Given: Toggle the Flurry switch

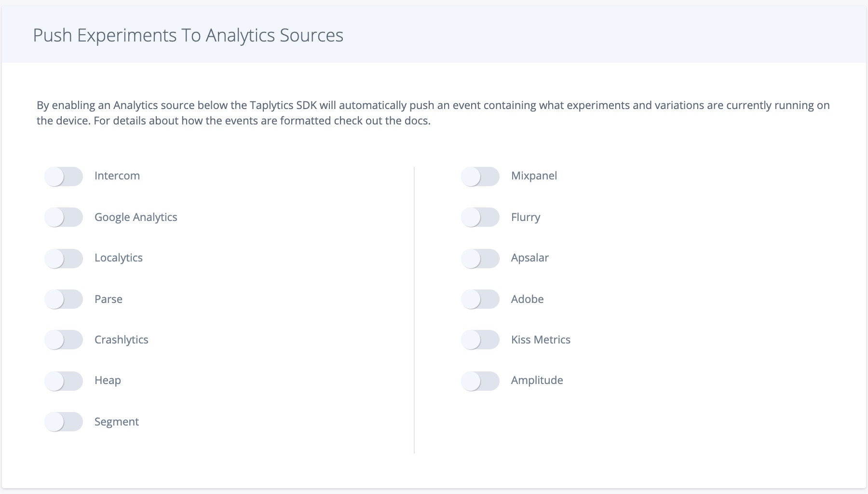Looking at the screenshot, I should point(480,217).
